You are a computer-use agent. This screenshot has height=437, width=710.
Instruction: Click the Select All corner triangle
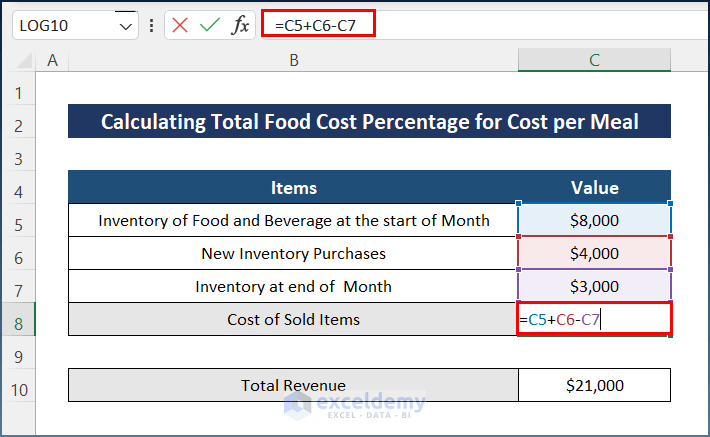22,61
